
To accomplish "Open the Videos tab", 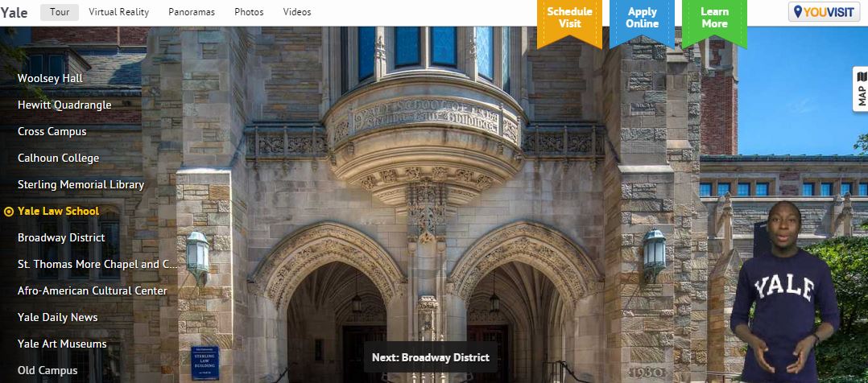I will (297, 12).
